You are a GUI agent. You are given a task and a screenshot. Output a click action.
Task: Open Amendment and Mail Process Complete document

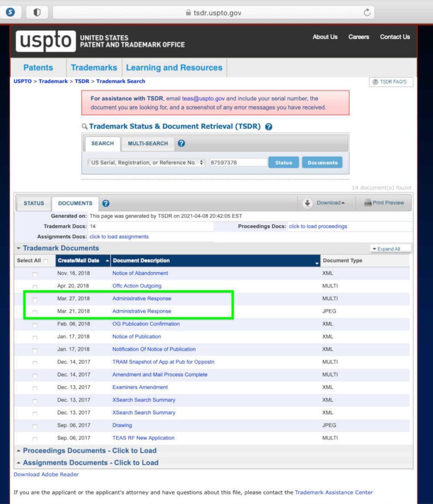[160, 375]
